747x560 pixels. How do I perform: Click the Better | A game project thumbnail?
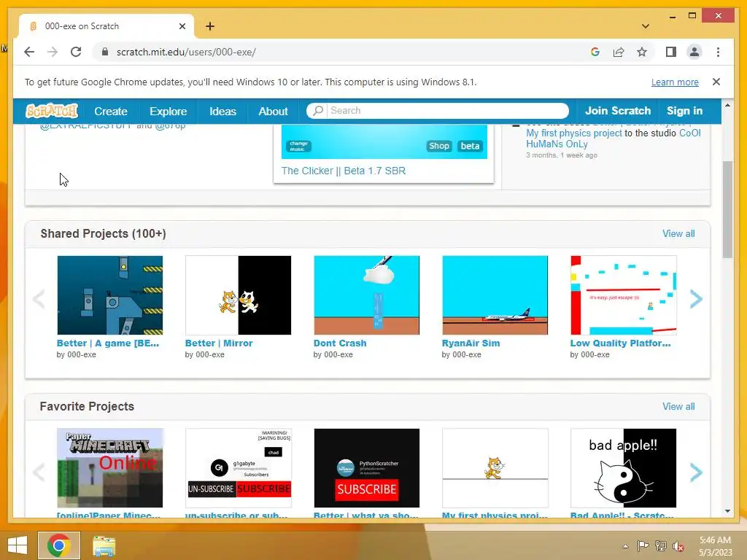pos(109,295)
